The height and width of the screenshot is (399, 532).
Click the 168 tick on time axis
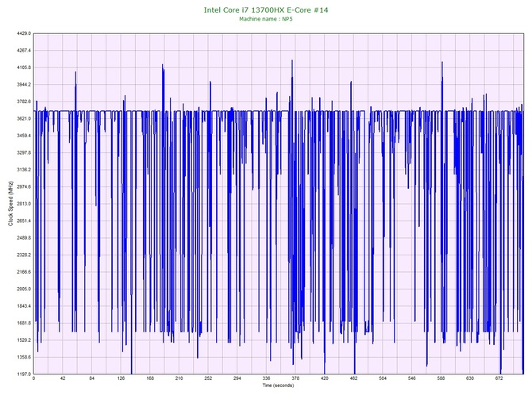(150, 378)
